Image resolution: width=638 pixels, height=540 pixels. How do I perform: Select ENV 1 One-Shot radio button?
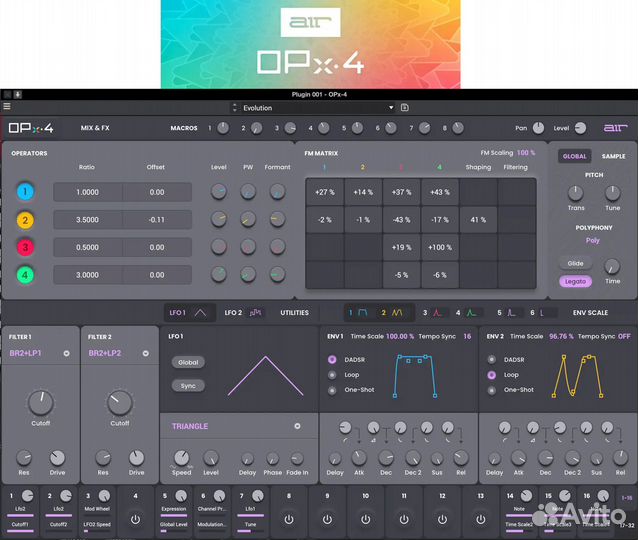click(332, 390)
